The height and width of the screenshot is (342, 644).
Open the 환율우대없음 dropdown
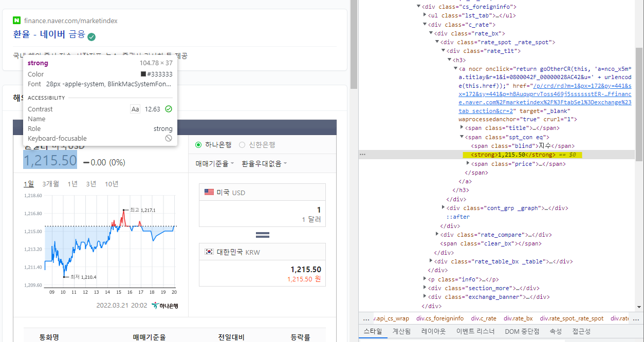click(x=264, y=164)
